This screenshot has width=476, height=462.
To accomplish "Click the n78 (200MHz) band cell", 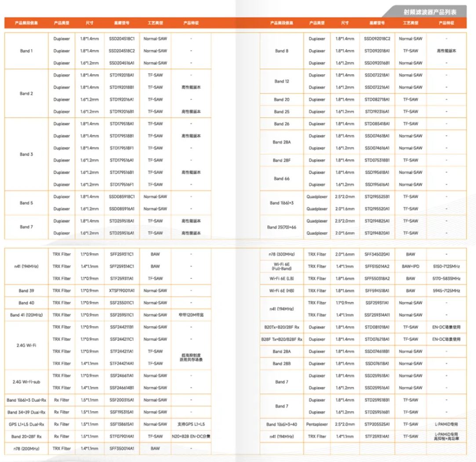I will point(26,448).
